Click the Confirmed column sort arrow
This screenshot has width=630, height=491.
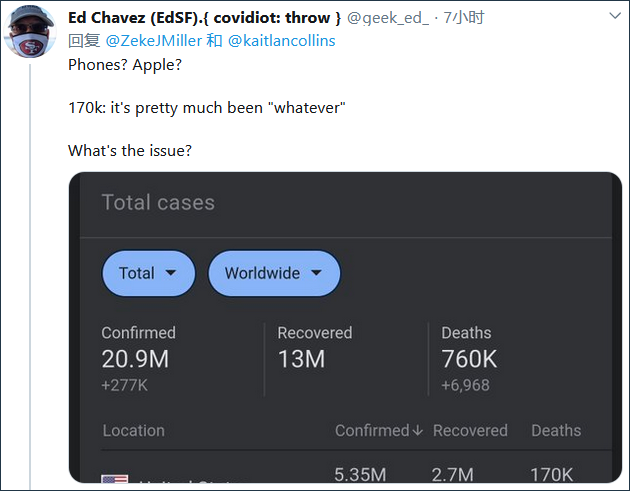417,431
